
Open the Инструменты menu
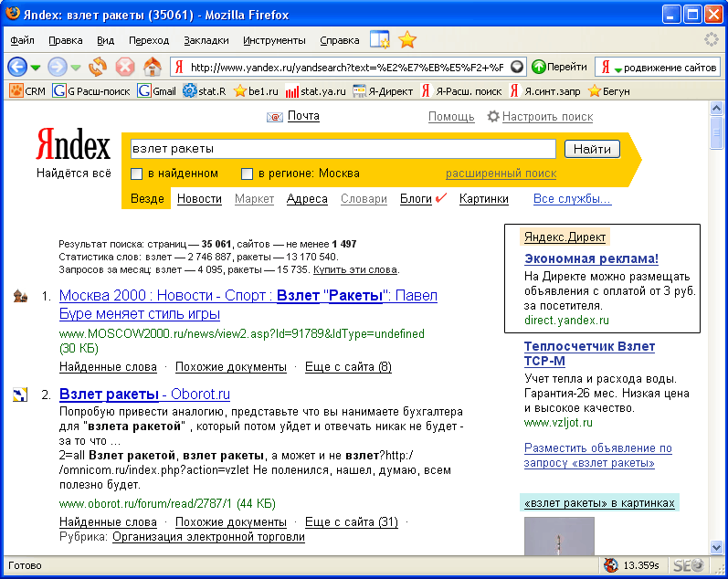coord(274,40)
